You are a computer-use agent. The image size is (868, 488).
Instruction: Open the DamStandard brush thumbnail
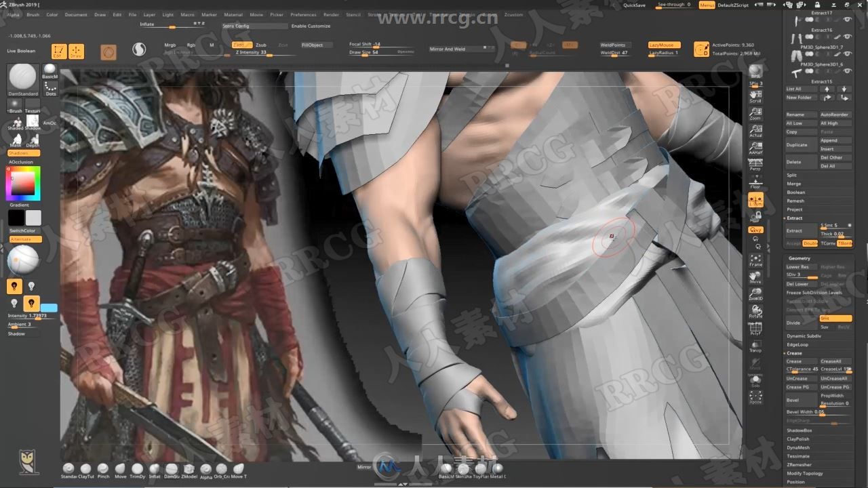(23, 79)
